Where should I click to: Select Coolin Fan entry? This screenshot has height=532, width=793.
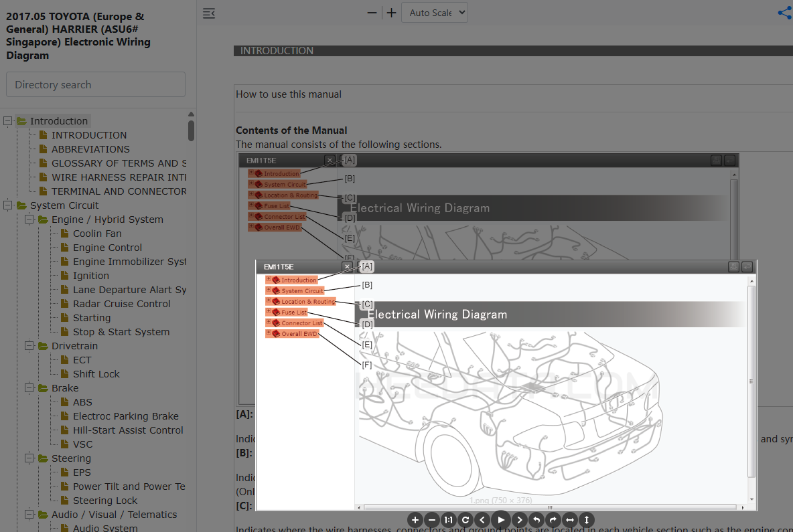97,234
